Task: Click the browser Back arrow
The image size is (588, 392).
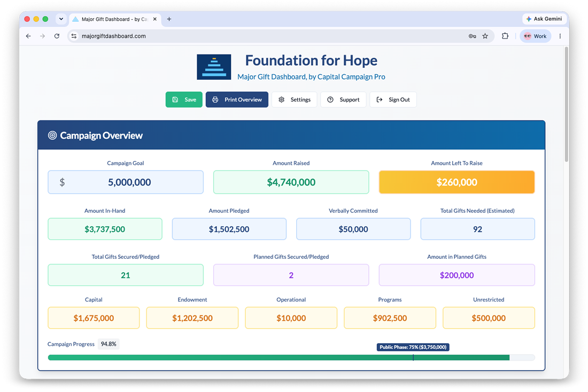Action: pos(28,36)
